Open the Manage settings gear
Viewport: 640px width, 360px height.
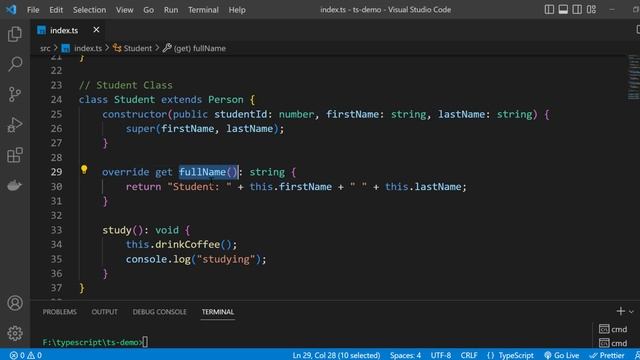pyautogui.click(x=15, y=333)
